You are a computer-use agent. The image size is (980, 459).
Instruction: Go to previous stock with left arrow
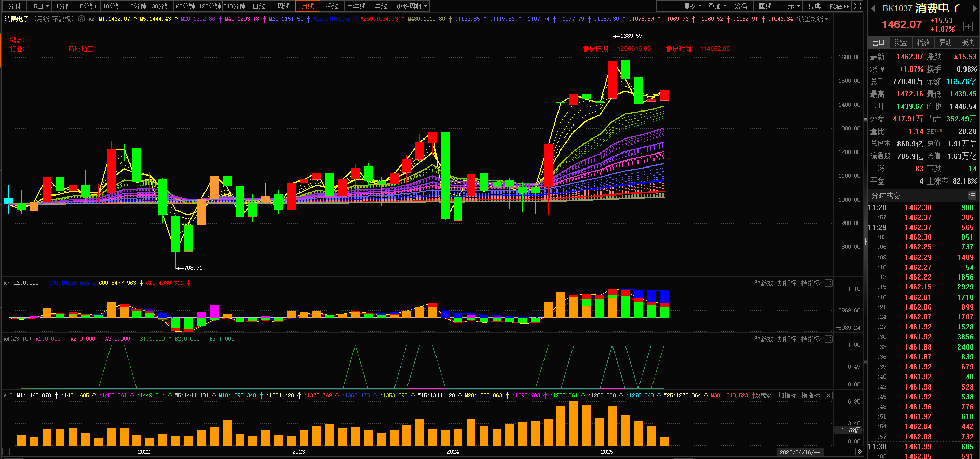pos(873,8)
